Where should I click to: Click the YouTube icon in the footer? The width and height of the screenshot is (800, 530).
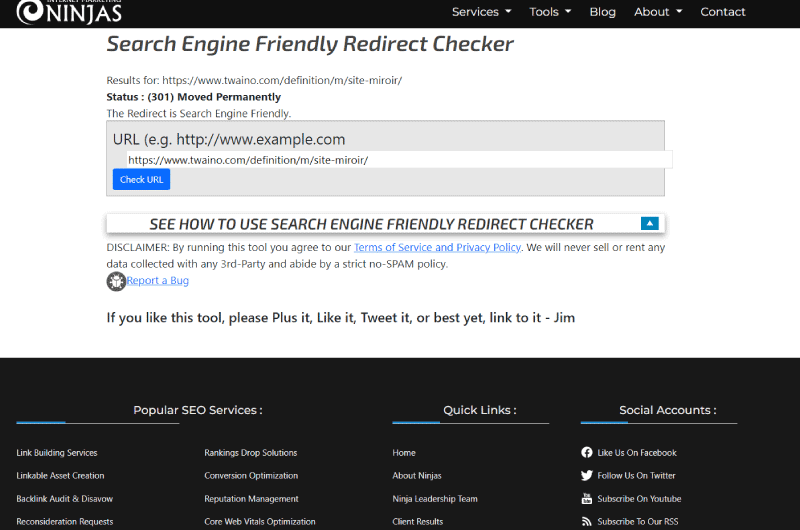(x=587, y=498)
